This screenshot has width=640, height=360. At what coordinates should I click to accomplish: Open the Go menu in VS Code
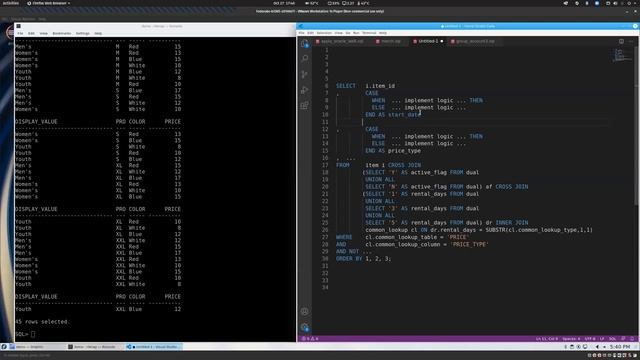tap(348, 33)
